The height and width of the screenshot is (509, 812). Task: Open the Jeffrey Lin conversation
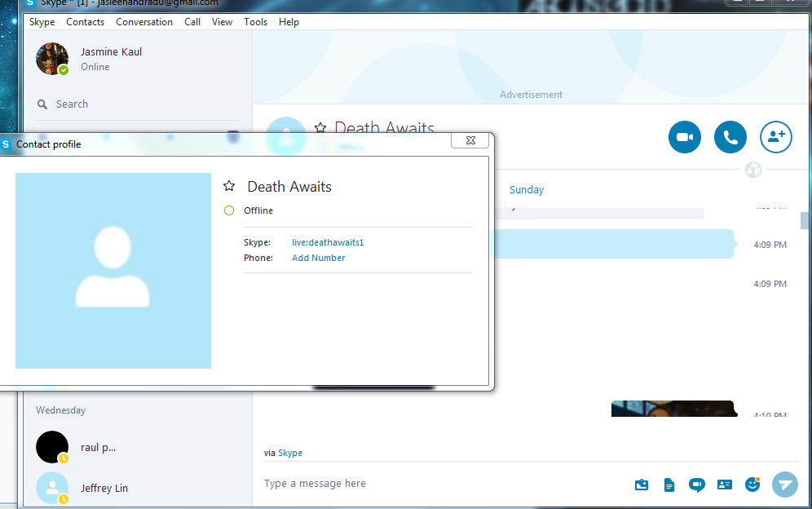coord(138,488)
